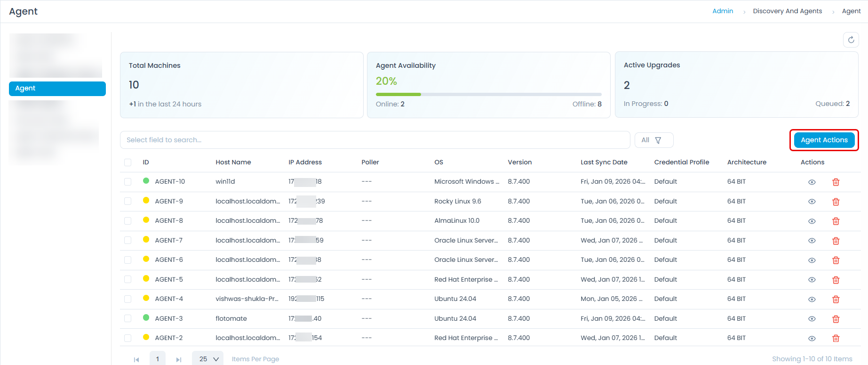The width and height of the screenshot is (868, 365).
Task: Click trash icon for AGENT-7 row
Action: click(x=836, y=241)
